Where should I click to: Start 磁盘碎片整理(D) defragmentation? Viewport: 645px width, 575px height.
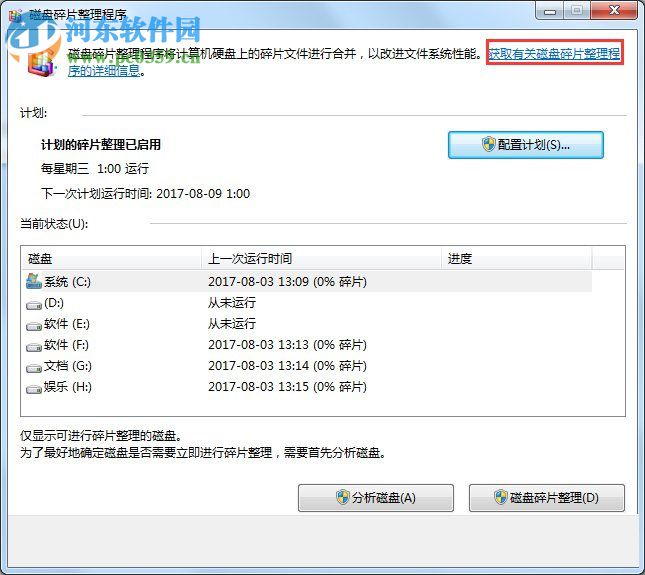pos(547,498)
